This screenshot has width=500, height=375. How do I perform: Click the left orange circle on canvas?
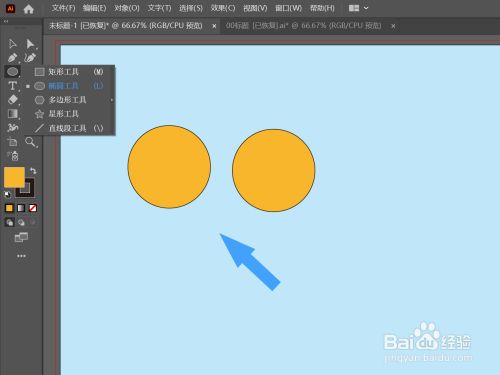click(x=169, y=167)
